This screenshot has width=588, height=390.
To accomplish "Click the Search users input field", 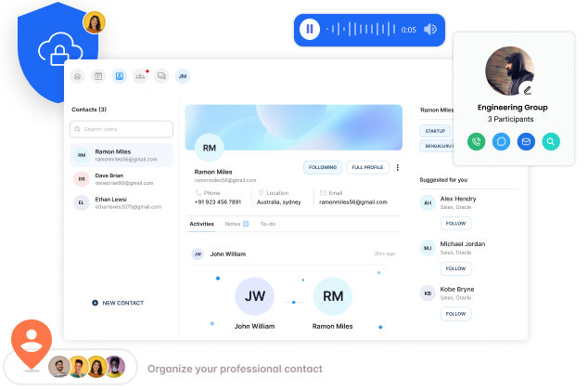I will [122, 129].
